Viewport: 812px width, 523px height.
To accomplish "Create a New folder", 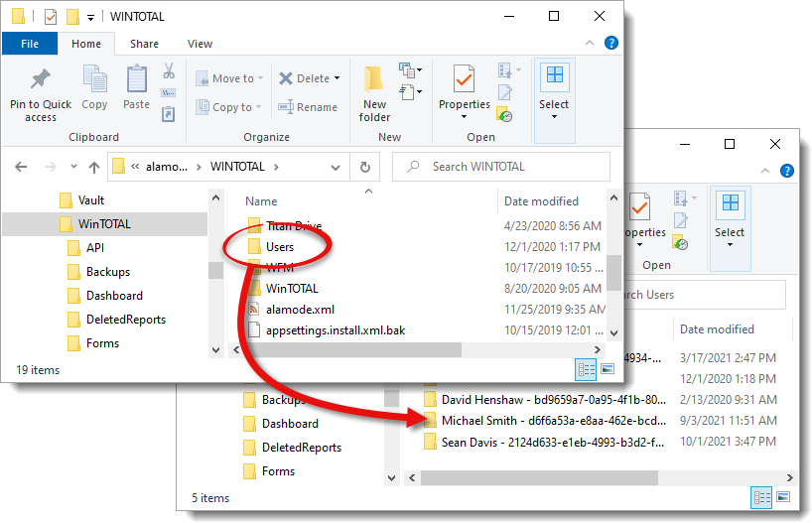I will (374, 93).
